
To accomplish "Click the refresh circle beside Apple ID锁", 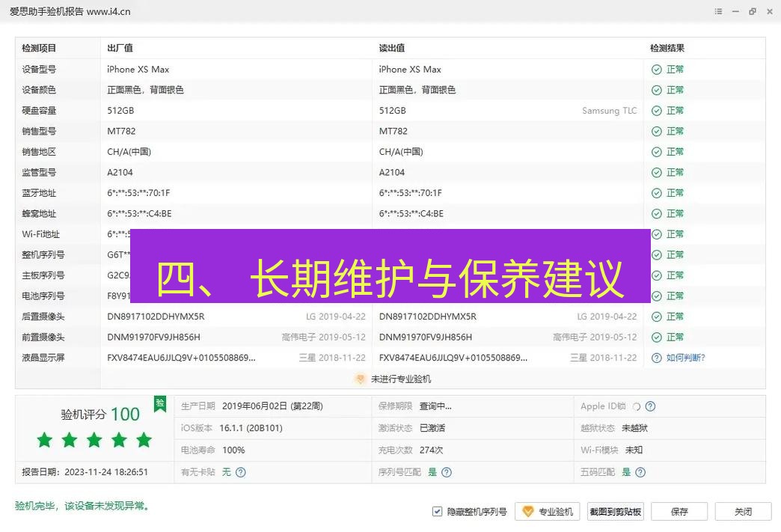I will [x=637, y=406].
